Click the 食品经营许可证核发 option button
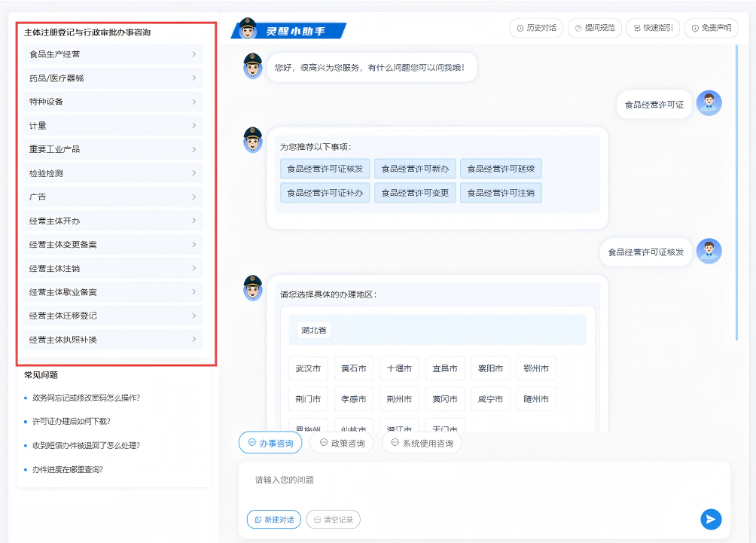 tap(325, 169)
